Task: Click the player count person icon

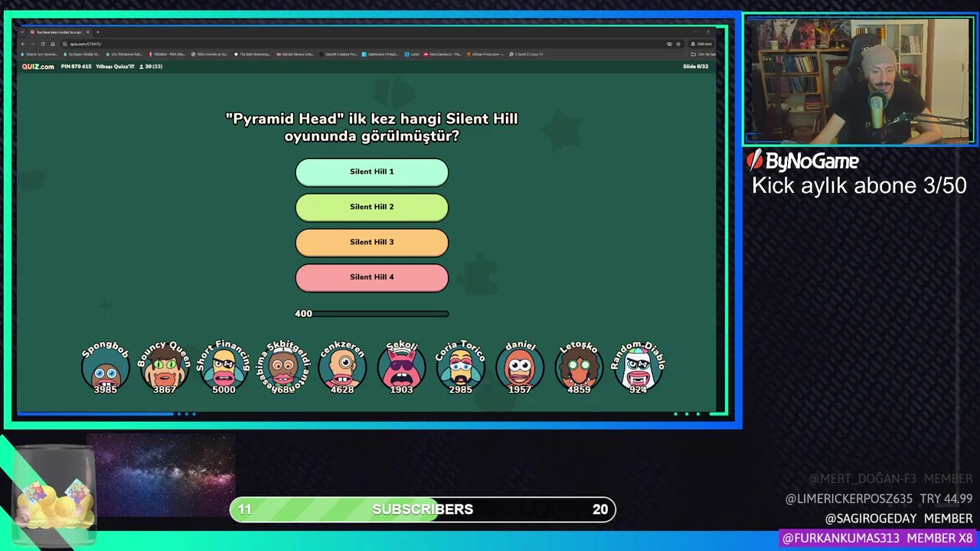Action: 142,67
